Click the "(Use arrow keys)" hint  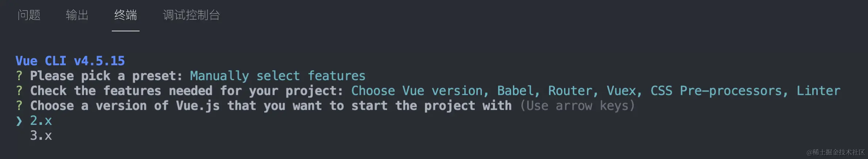point(577,106)
